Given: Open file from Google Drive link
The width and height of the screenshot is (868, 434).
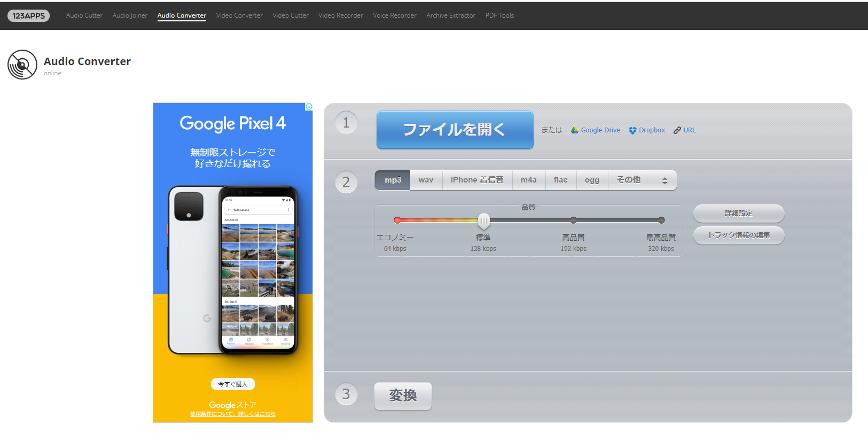Looking at the screenshot, I should coord(600,130).
